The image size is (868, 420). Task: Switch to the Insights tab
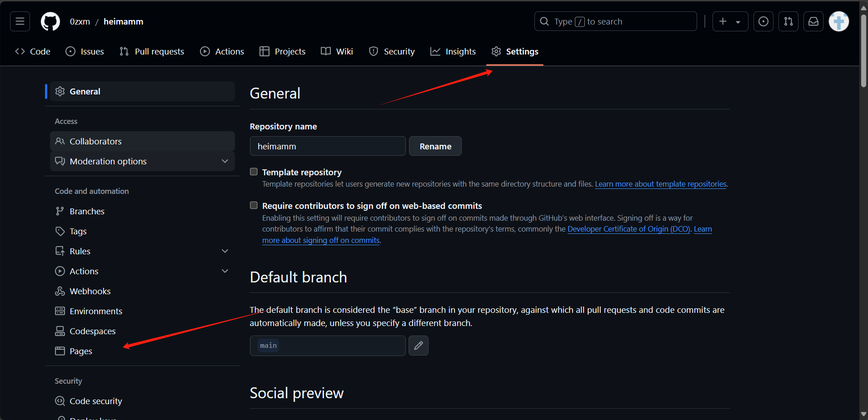click(x=453, y=51)
